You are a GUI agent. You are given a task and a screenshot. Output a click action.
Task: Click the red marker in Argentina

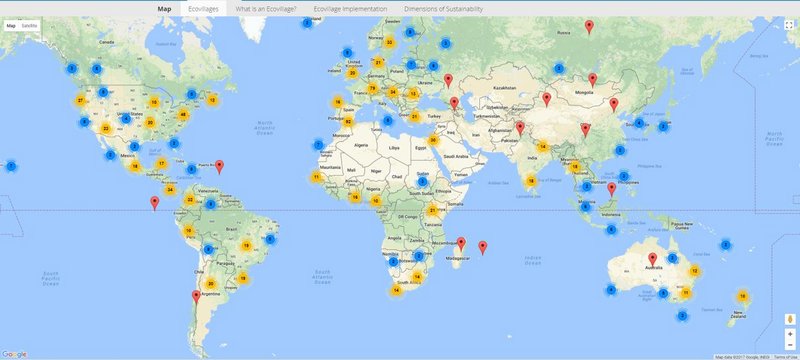[196, 297]
